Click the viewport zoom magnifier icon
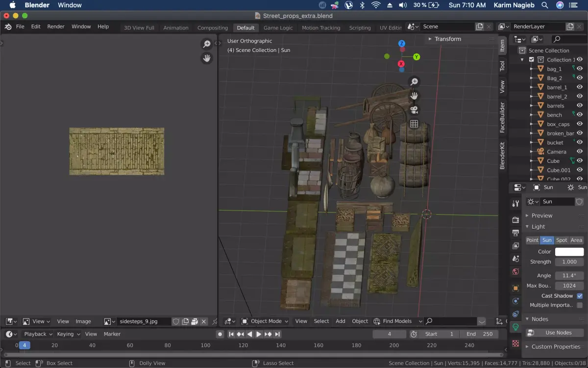Screen dimensions: 588x368 (x=414, y=82)
